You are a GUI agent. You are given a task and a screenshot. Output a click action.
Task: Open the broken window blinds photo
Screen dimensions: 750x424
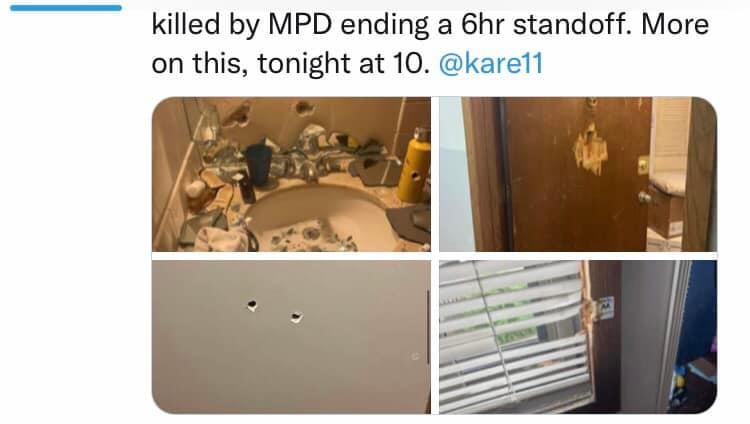click(578, 337)
